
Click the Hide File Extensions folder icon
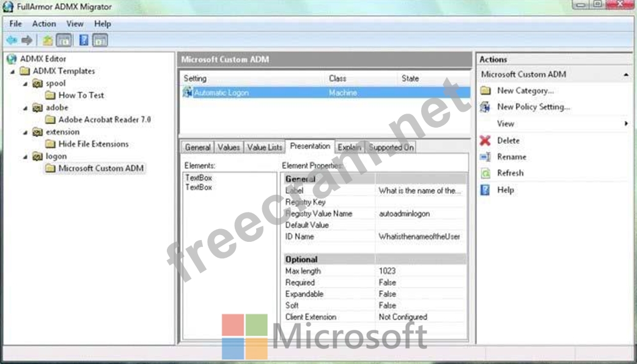pos(50,144)
